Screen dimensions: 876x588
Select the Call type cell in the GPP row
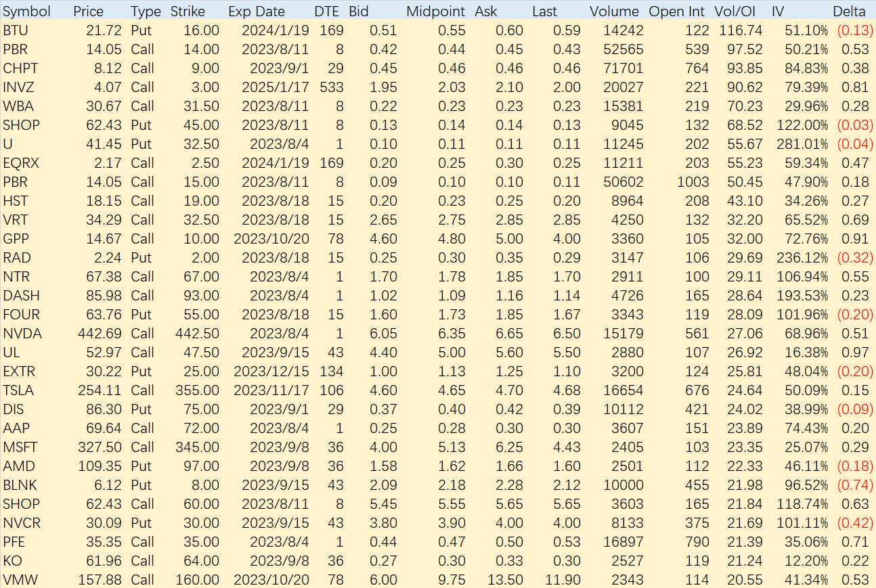(x=143, y=239)
